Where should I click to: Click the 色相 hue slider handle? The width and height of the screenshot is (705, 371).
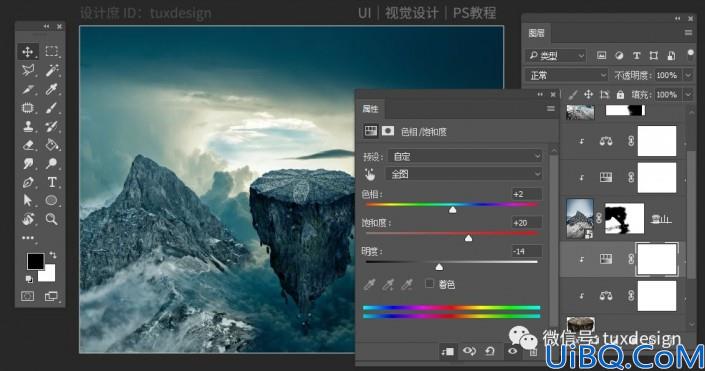(453, 210)
